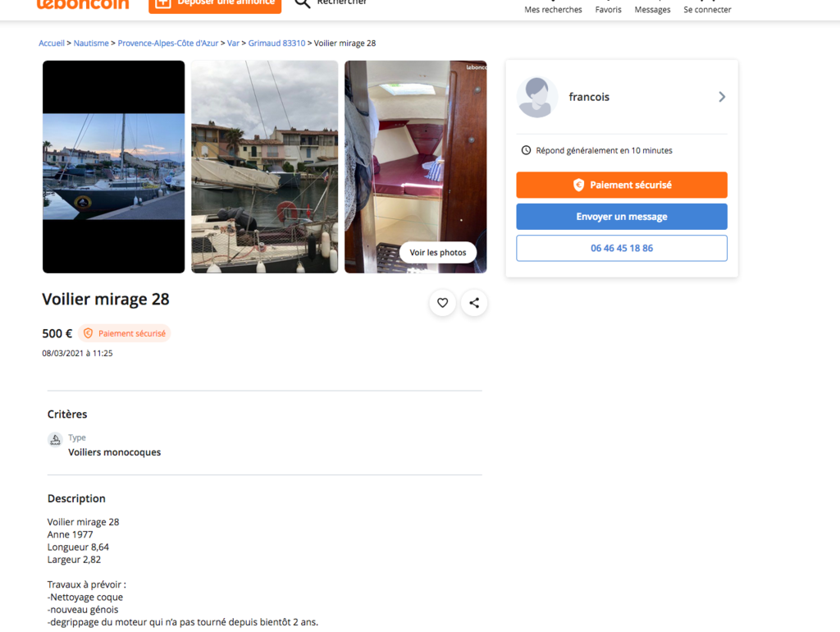Follow the Grimaud 83310 breadcrumb link
The image size is (840, 632).
point(276,44)
